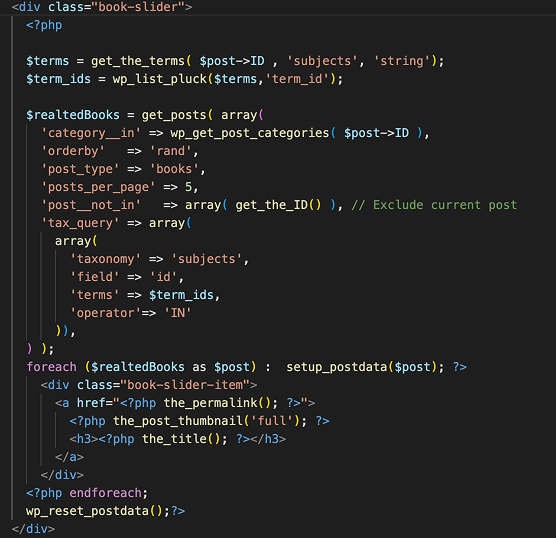This screenshot has height=538, width=556.
Task: Click wp_get_post_categories function name
Action: pyautogui.click(x=250, y=133)
